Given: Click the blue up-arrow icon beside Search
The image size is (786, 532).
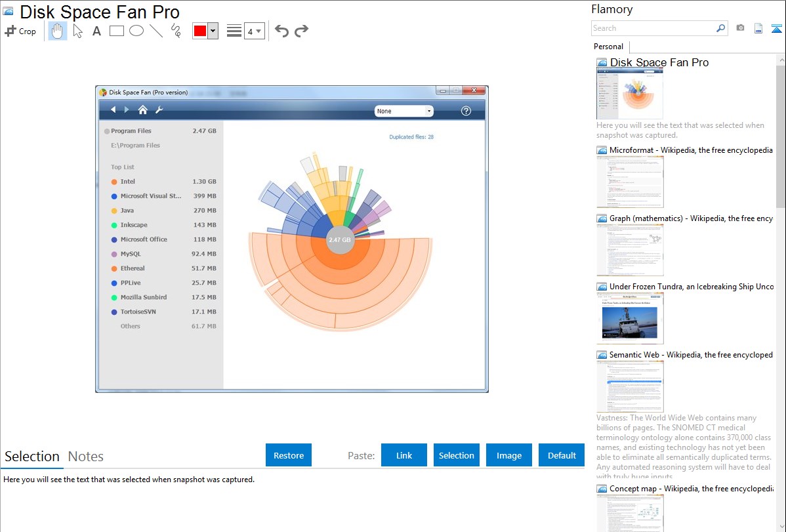Looking at the screenshot, I should point(776,28).
